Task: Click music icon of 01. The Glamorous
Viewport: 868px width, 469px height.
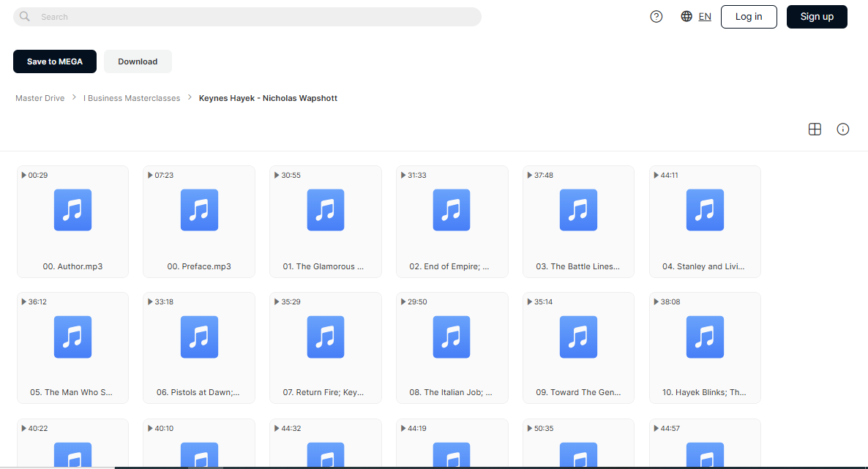Action: [x=326, y=210]
